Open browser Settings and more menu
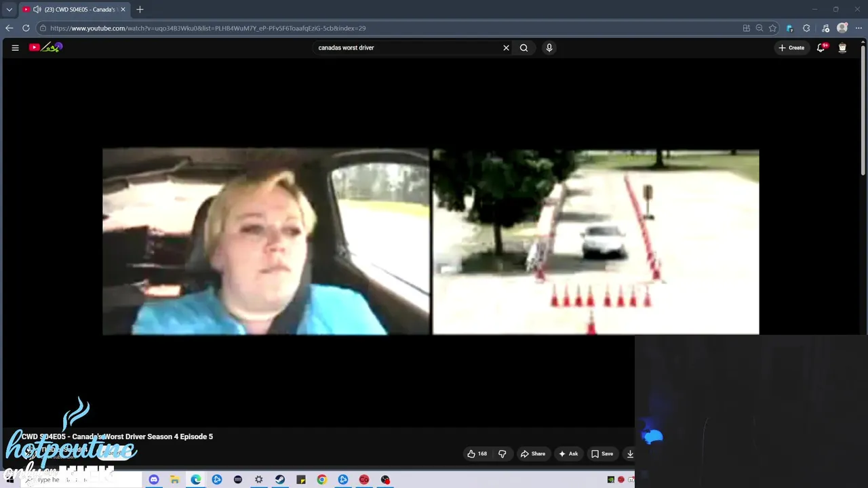This screenshot has width=868, height=488. tap(859, 28)
